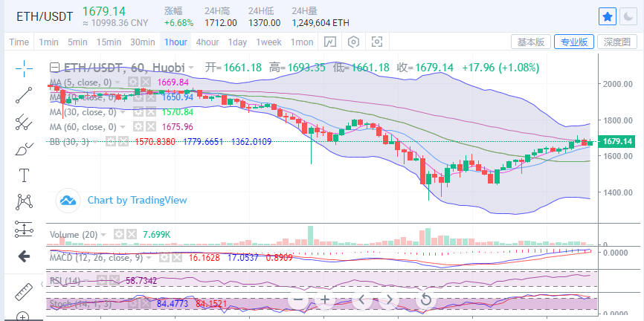Select the 4hour interval
644x321 pixels.
pyautogui.click(x=207, y=42)
